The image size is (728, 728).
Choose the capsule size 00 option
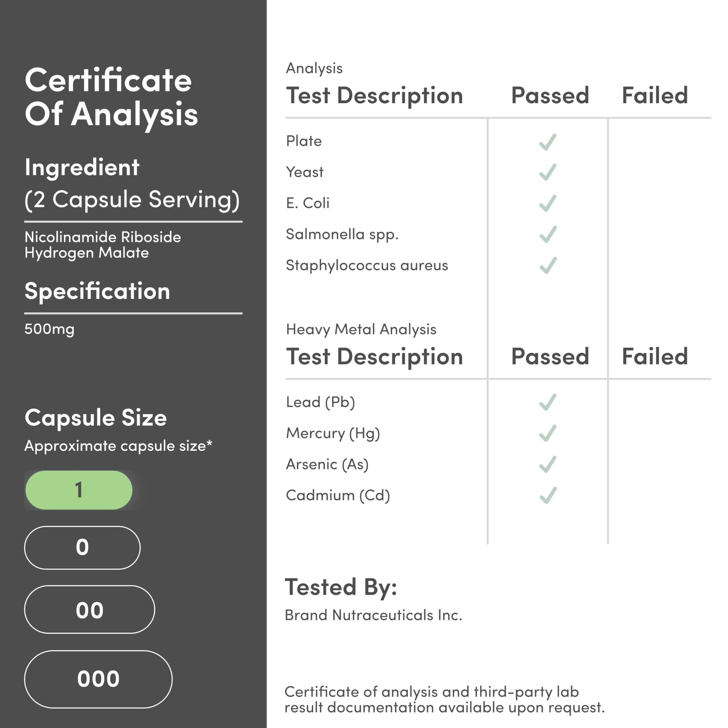90,610
